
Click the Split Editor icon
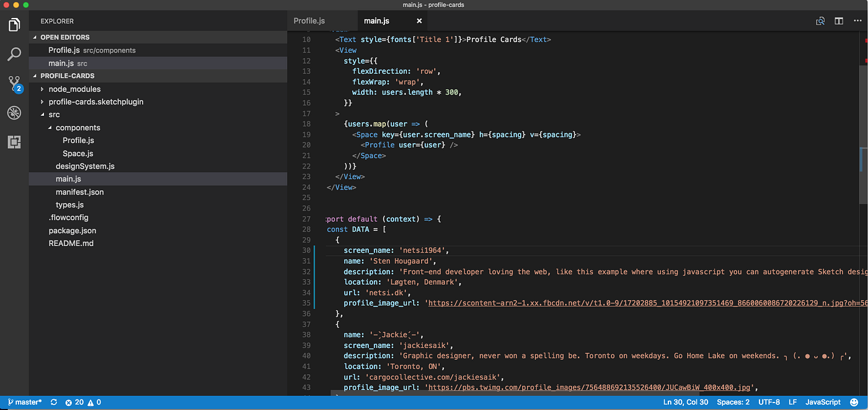tap(839, 20)
